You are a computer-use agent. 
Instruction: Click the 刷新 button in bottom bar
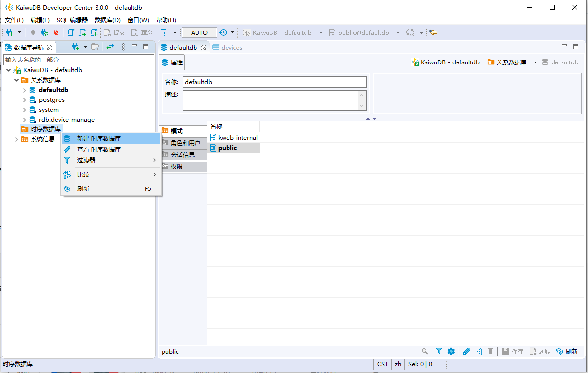click(567, 351)
